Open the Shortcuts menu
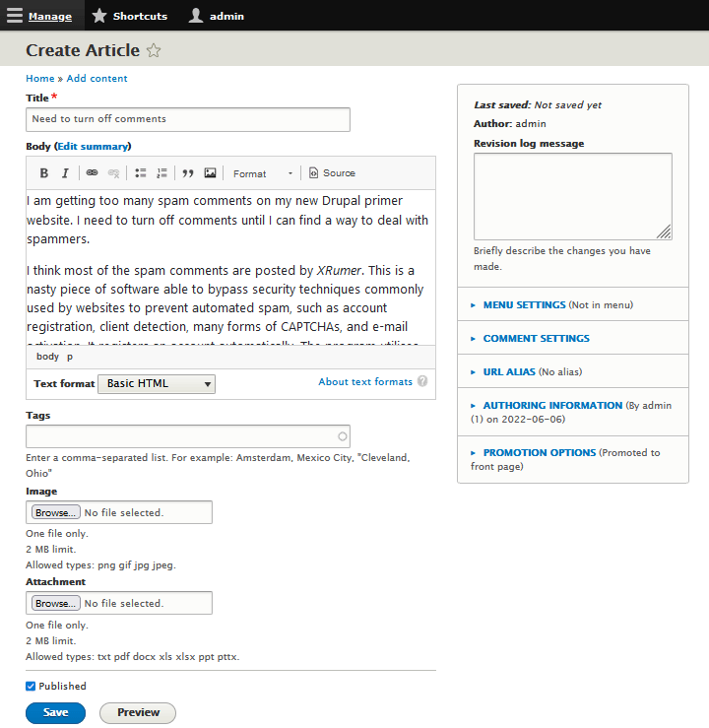The image size is (709, 728). tap(129, 16)
